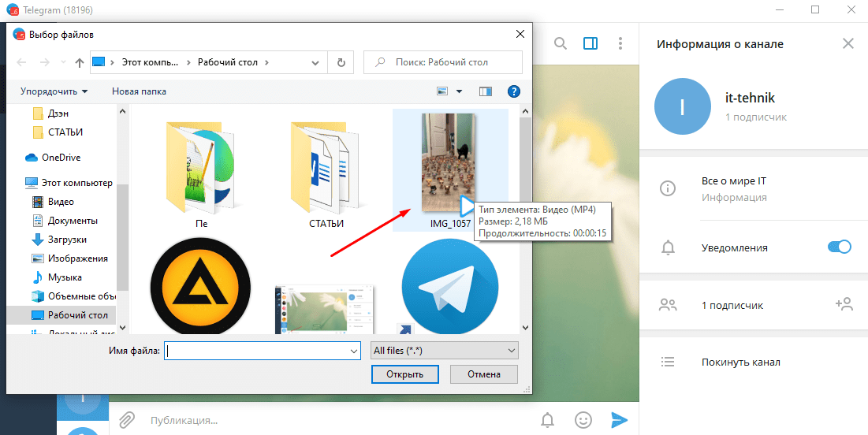
Task: Click the forward arrow in file dialog
Action: click(x=45, y=62)
